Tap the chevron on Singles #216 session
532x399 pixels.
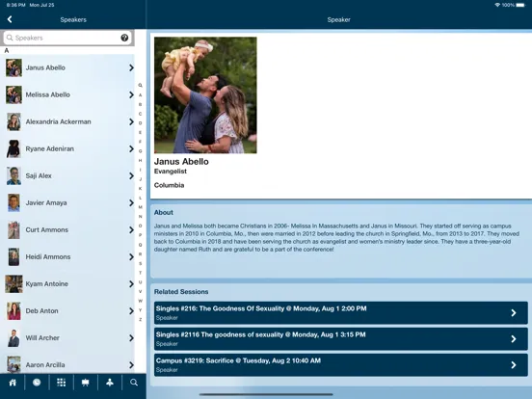point(514,313)
